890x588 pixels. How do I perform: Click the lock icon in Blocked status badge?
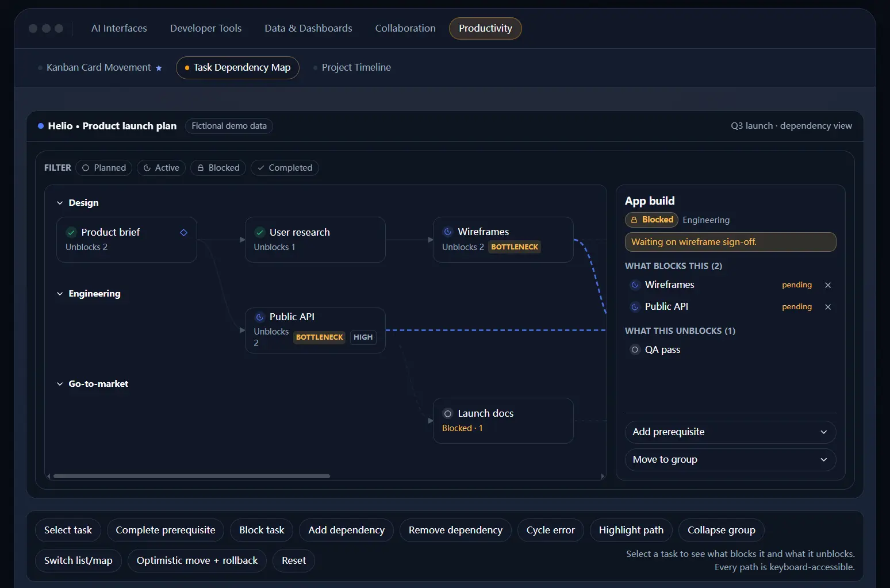(634, 220)
